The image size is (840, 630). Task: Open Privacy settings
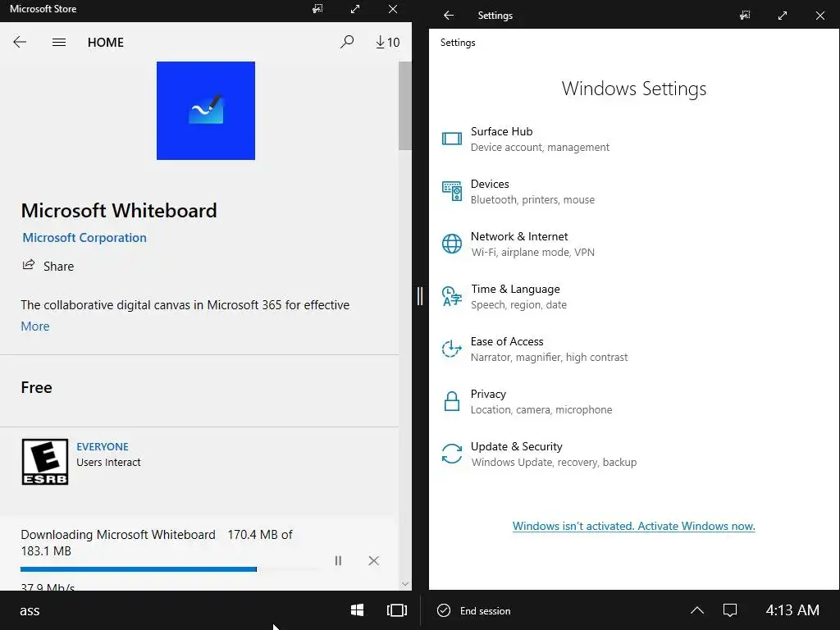tap(527, 401)
